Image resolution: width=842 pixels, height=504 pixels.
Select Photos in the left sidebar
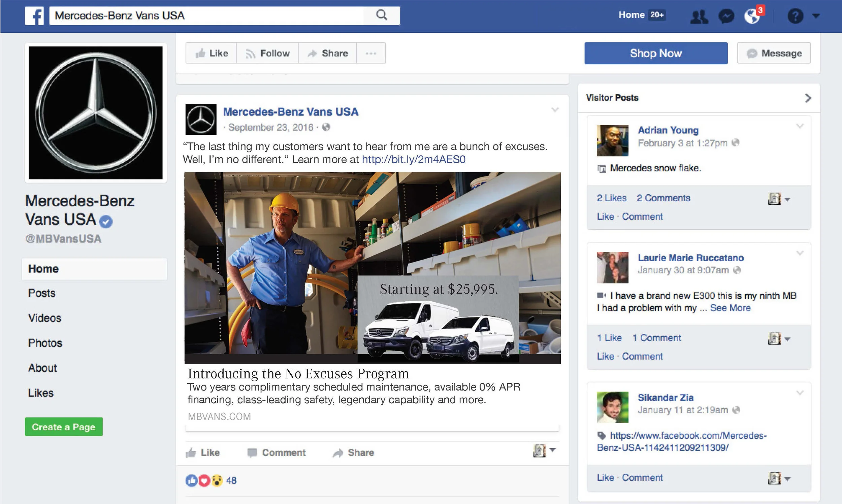point(45,343)
